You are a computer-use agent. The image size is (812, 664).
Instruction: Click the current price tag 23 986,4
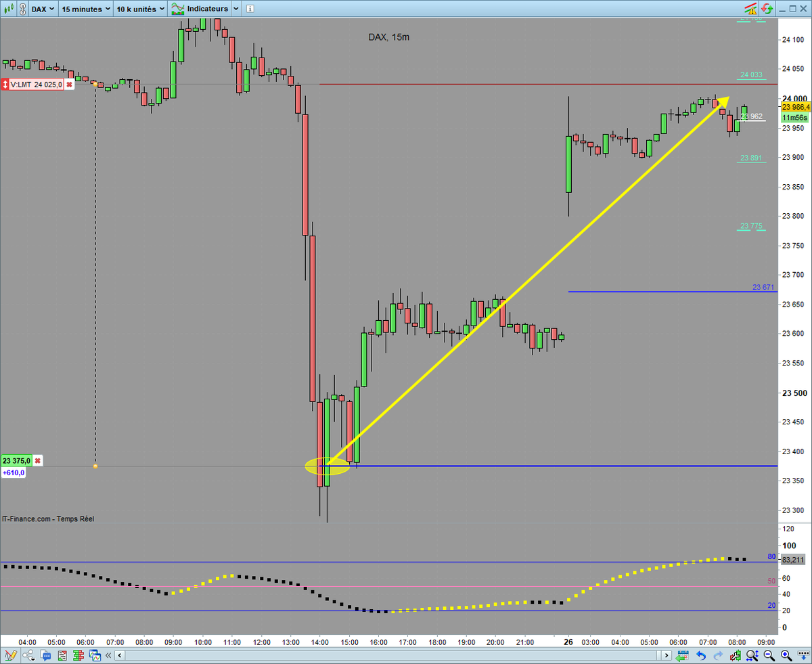(795, 107)
